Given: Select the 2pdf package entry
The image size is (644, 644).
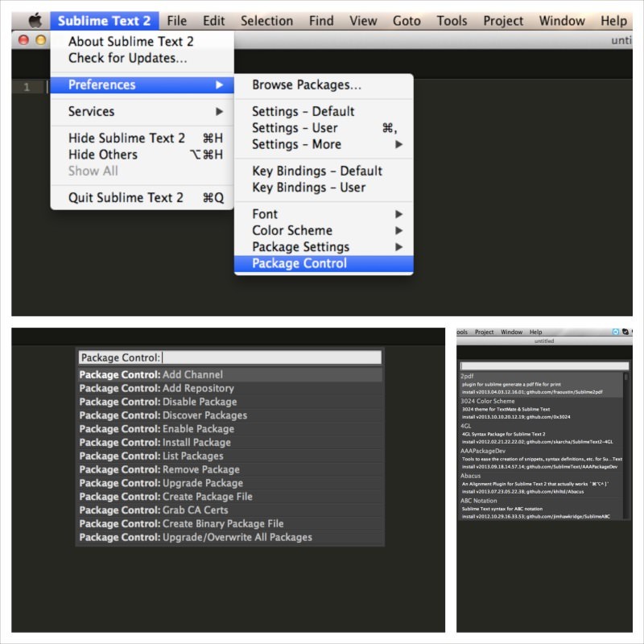Looking at the screenshot, I should [541, 385].
